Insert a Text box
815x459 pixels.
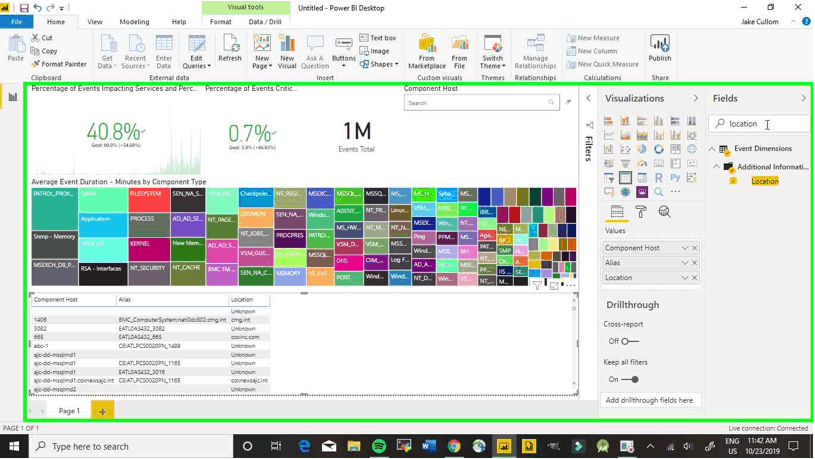point(378,38)
